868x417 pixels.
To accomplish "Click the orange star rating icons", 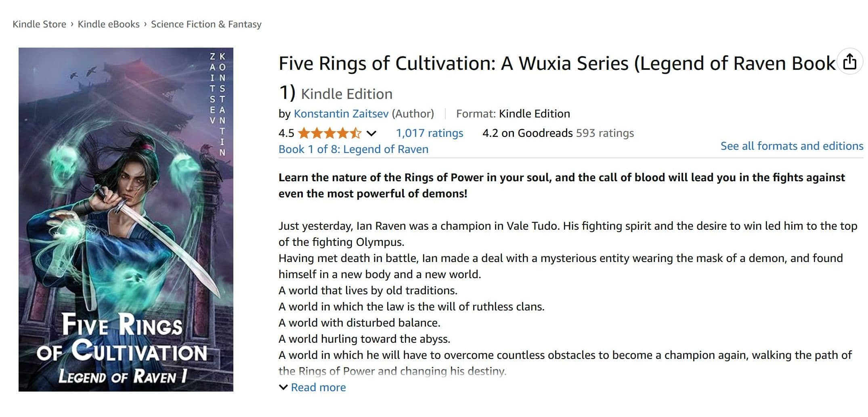I will tap(329, 133).
